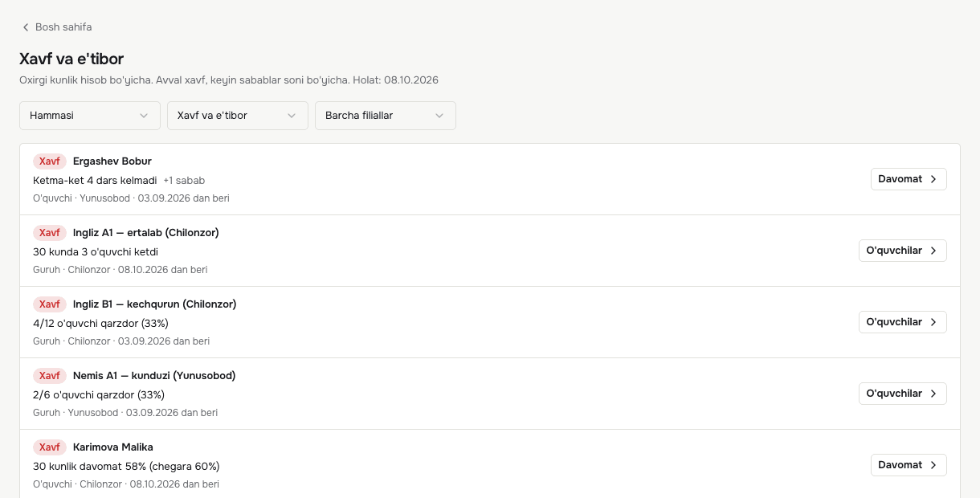Select the Nemis A1 — kunduzi (Yunusobod) title

point(154,376)
